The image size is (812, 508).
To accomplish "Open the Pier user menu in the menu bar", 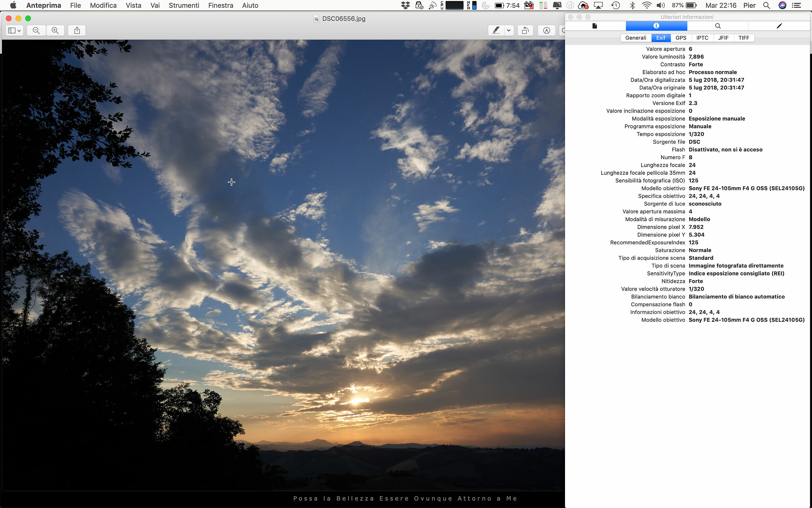I will [x=750, y=5].
